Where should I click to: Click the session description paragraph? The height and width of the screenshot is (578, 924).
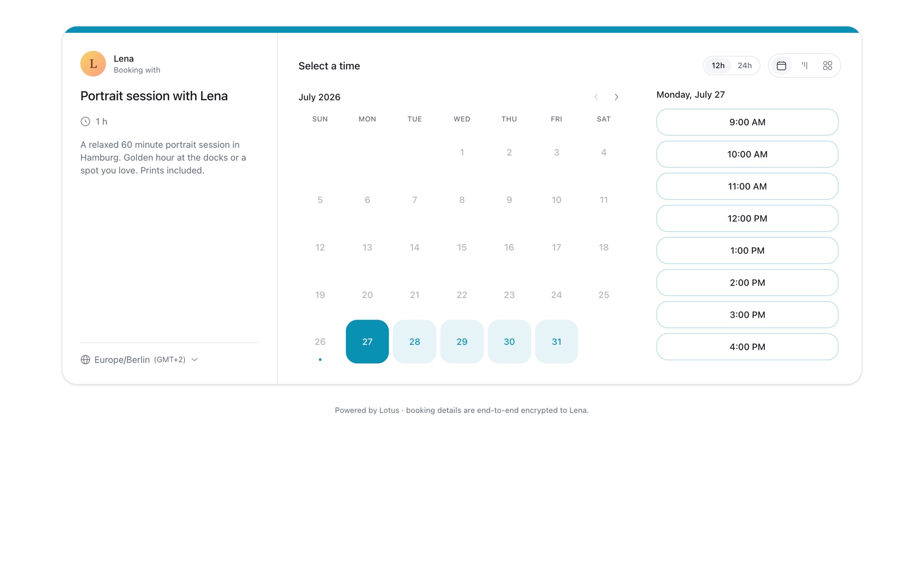click(x=163, y=158)
